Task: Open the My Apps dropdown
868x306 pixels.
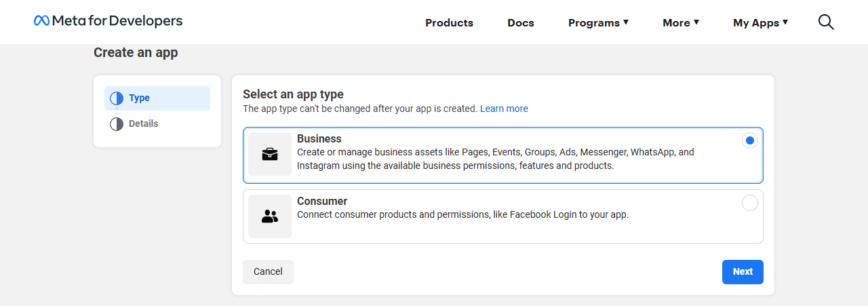Action: coord(761,22)
